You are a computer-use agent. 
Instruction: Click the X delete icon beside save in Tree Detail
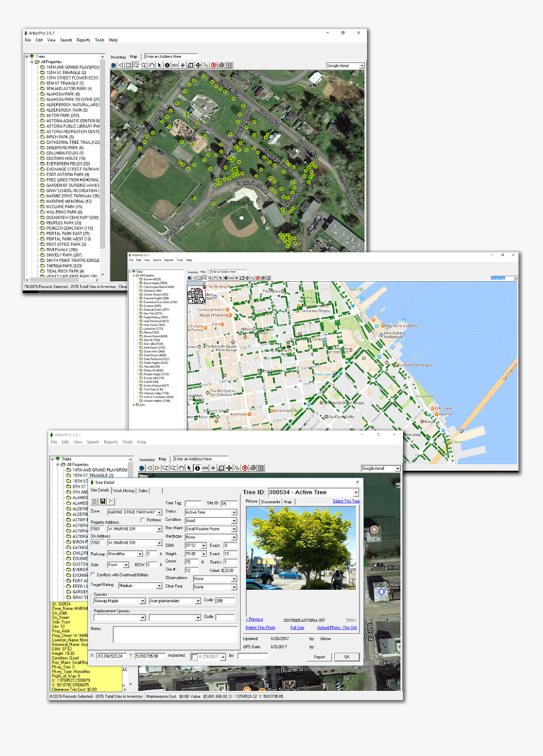pyautogui.click(x=111, y=502)
